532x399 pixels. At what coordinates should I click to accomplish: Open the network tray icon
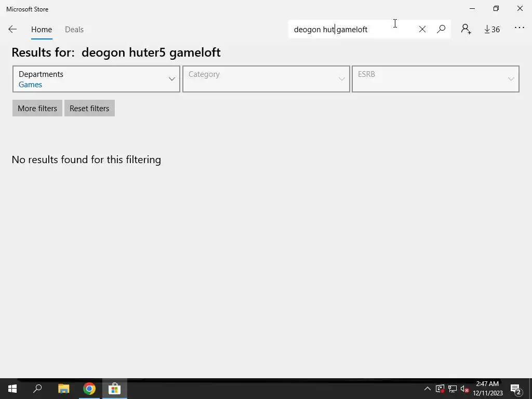pyautogui.click(x=453, y=389)
